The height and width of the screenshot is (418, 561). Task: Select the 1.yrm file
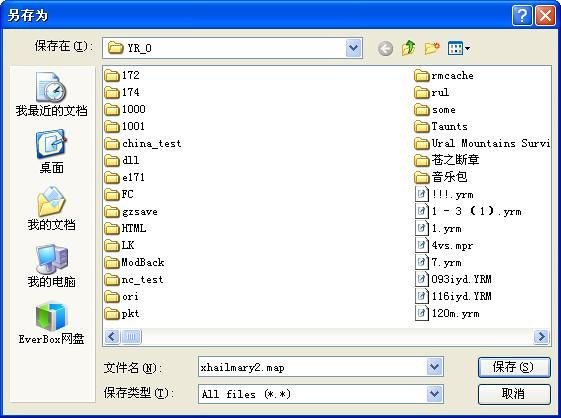(x=438, y=228)
